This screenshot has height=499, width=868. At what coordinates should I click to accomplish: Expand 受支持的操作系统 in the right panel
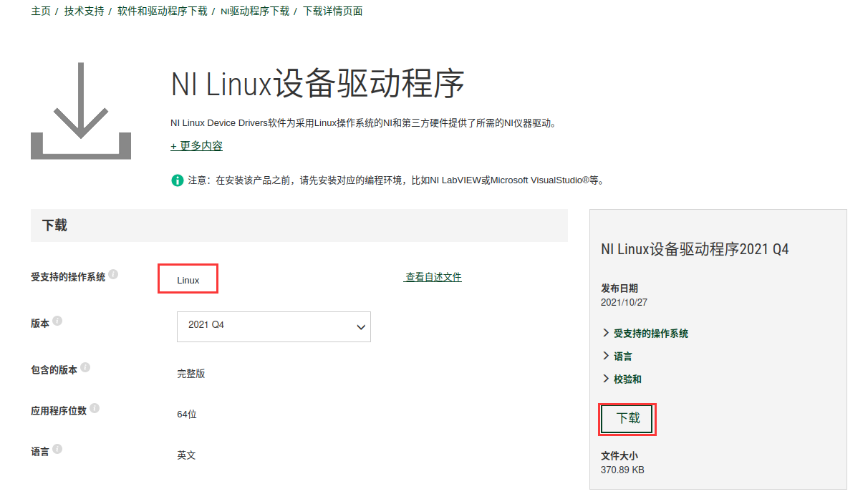tap(646, 334)
